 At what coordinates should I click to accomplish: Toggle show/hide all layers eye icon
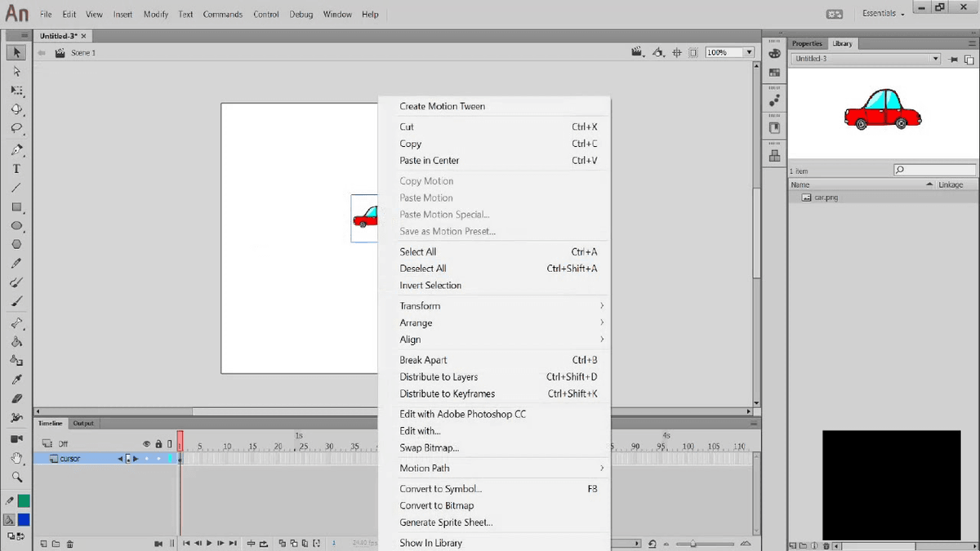[147, 444]
